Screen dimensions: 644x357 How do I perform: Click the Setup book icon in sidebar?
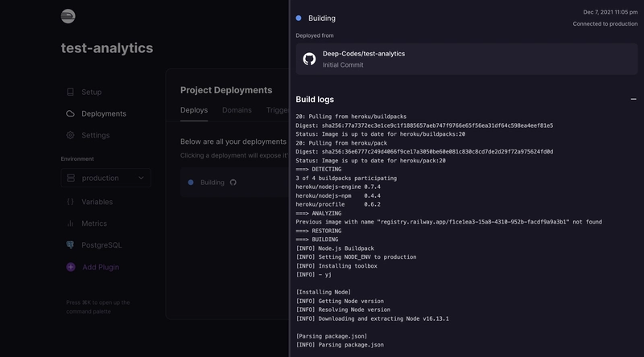(71, 92)
